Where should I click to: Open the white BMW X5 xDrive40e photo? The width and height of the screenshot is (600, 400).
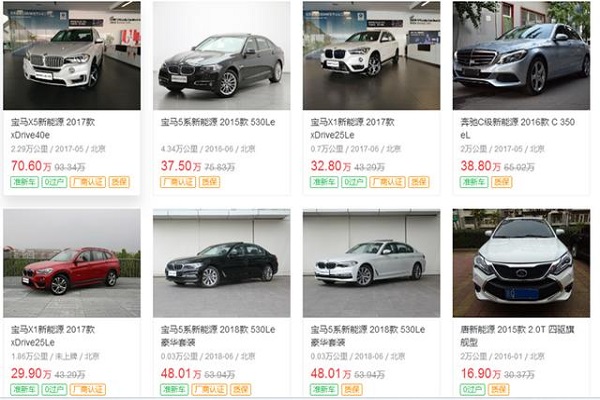click(x=72, y=56)
